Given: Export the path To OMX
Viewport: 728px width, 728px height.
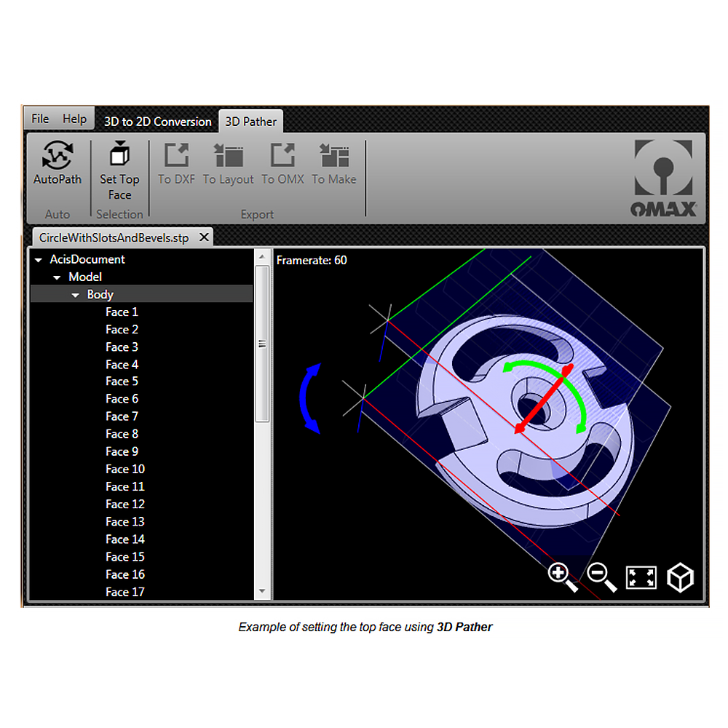Looking at the screenshot, I should [282, 164].
